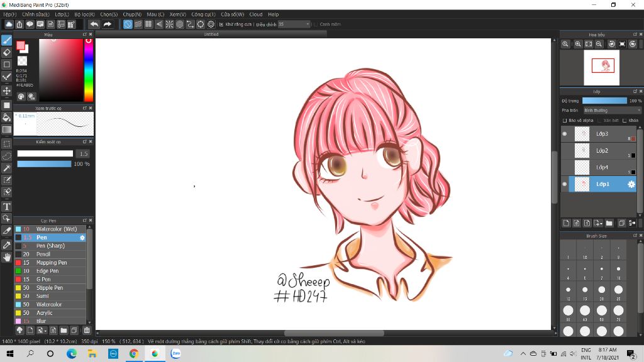Enable the radial snap guide

point(169,25)
